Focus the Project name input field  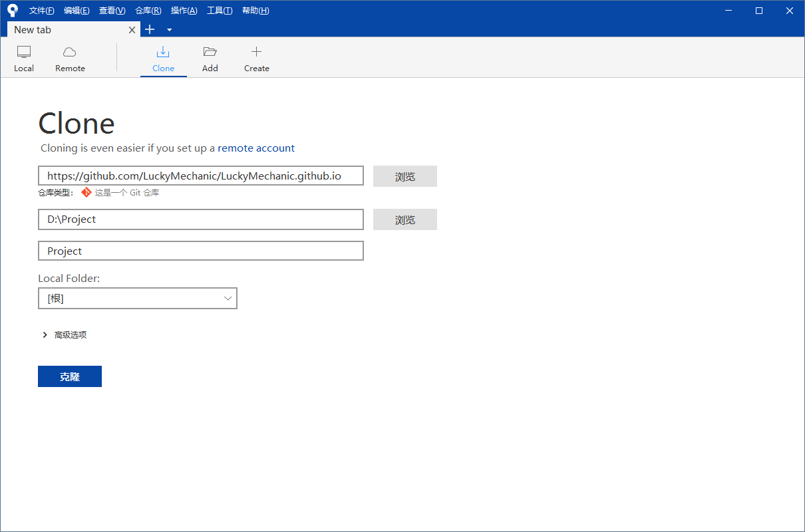click(201, 251)
